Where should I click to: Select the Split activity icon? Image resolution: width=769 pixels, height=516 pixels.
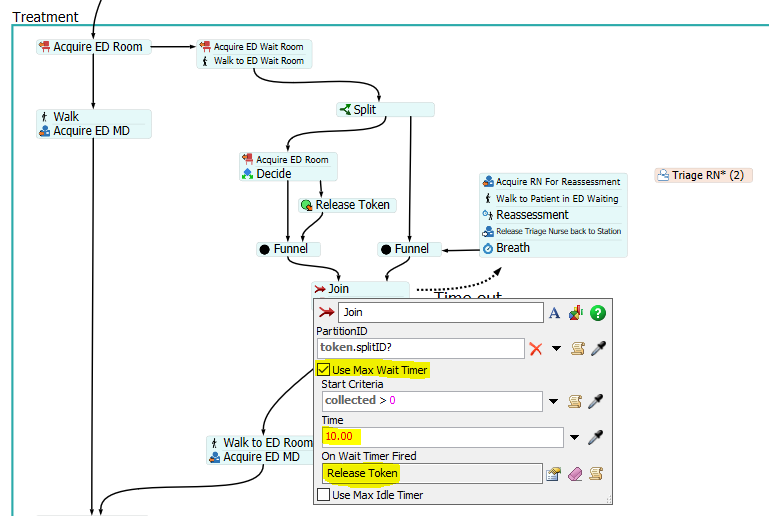tap(345, 109)
